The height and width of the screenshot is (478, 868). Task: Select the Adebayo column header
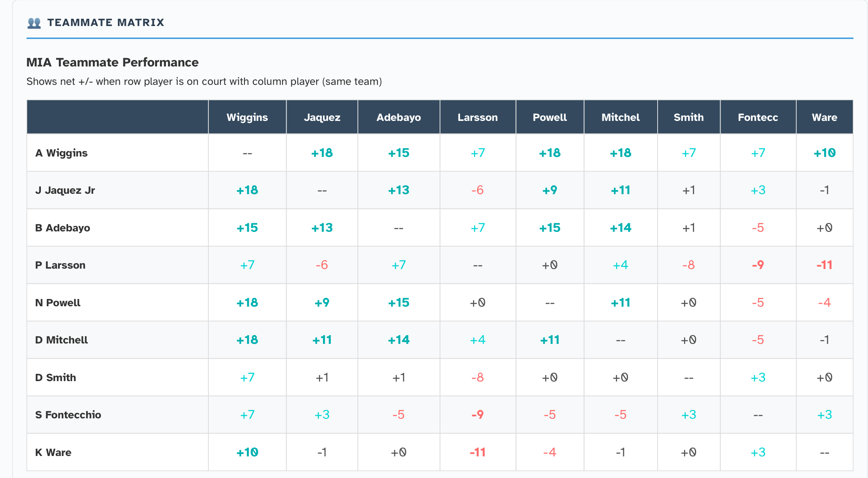pos(398,117)
